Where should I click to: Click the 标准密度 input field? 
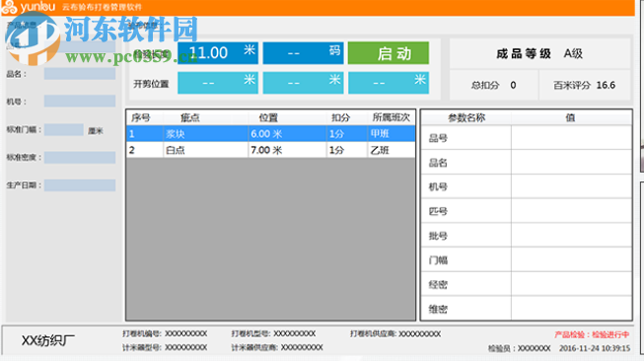80,157
